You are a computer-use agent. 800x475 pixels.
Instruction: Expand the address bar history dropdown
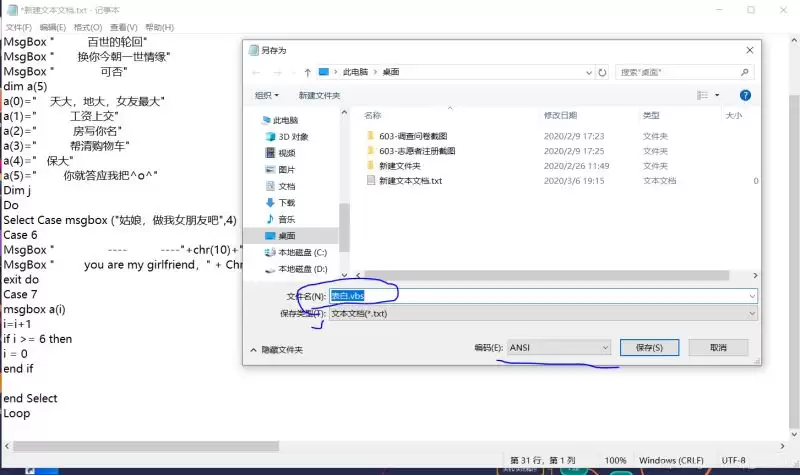coord(589,72)
